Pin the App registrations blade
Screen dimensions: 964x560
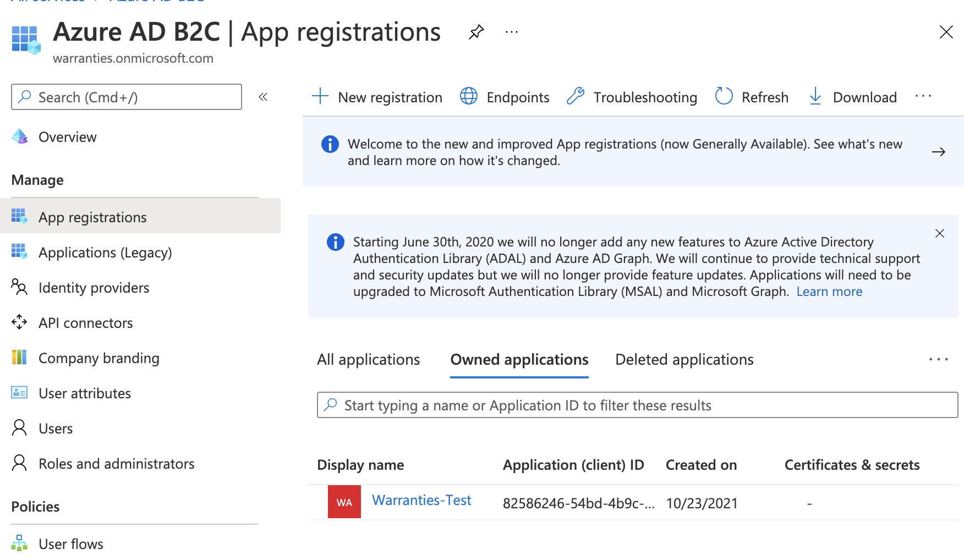476,32
